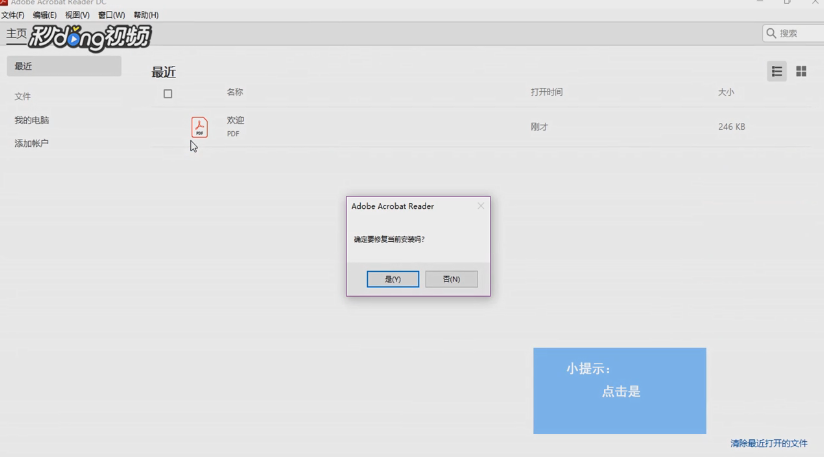Select 最近 in the sidebar
Image resolution: width=824 pixels, height=457 pixels.
[x=64, y=66]
